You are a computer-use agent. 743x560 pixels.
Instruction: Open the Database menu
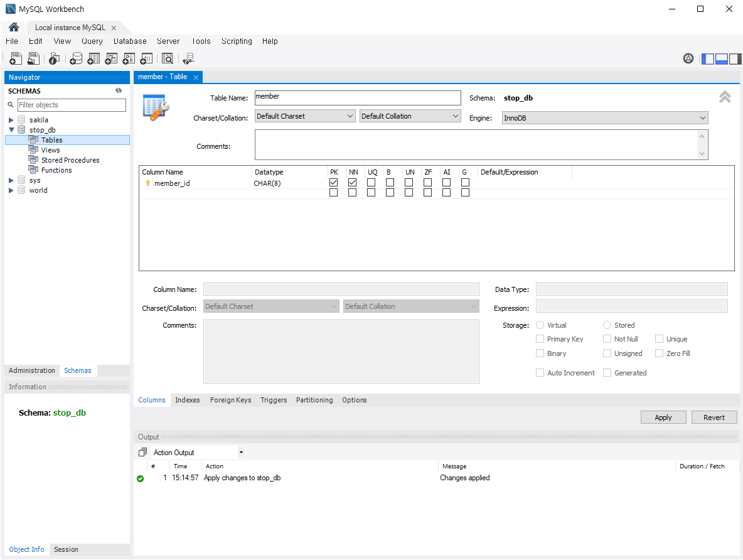130,41
